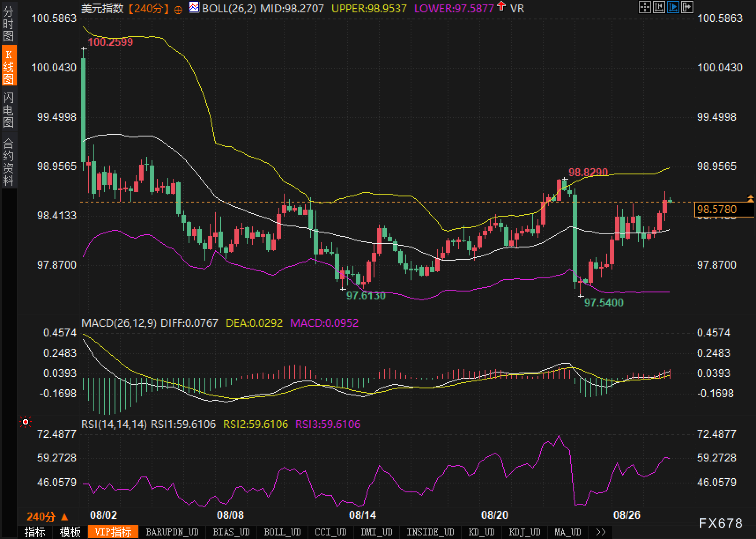Open the 240分 timeframe dropdown at bottom left

point(48,517)
